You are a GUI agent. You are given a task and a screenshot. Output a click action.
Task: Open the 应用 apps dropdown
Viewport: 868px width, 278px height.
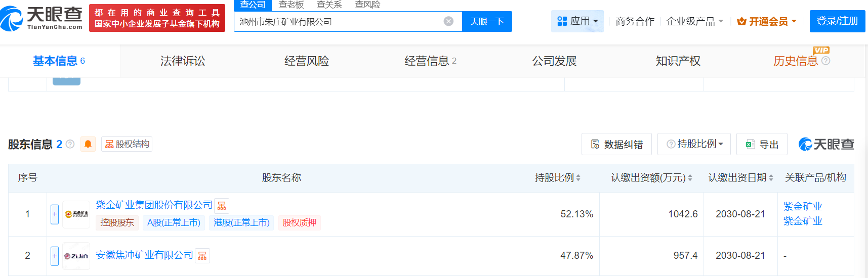[577, 21]
